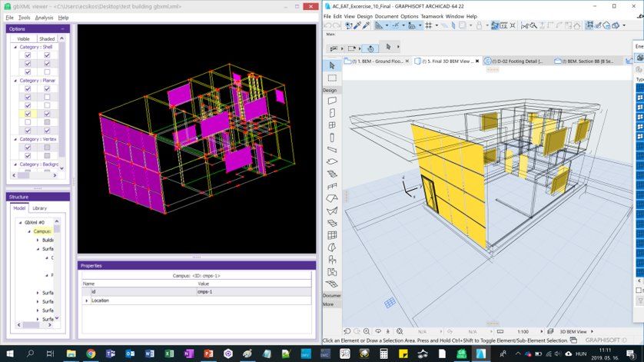644x362 pixels.
Task: Toggle Visible checkbox in first Shell row
Action: (28, 55)
